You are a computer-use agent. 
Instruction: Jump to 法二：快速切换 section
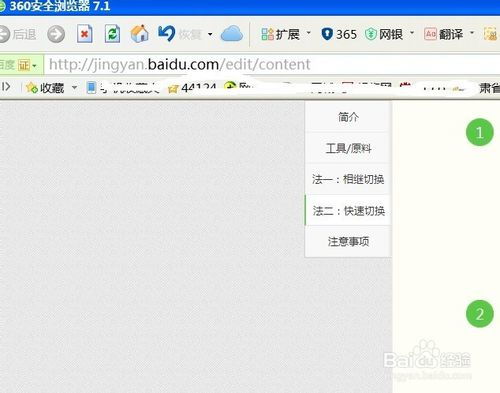(348, 210)
